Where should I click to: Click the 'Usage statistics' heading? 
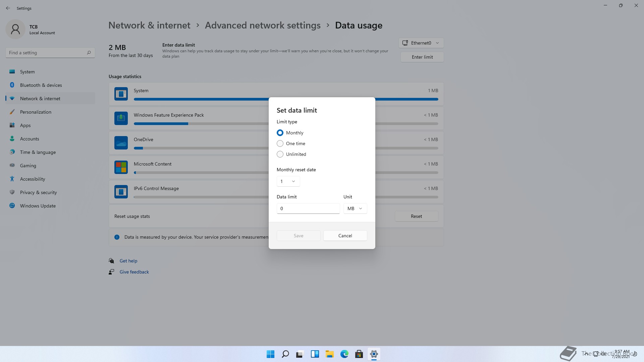pyautogui.click(x=125, y=76)
